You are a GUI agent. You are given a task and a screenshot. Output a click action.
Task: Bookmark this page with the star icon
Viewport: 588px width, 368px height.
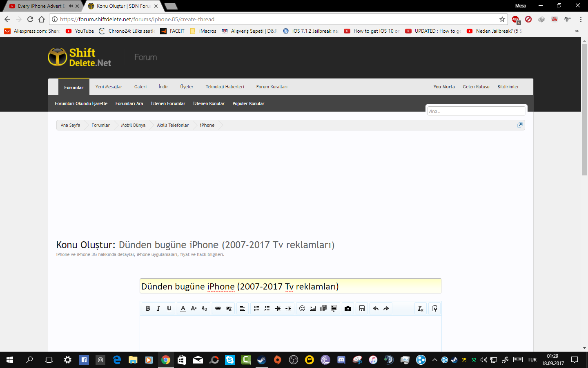coord(502,19)
